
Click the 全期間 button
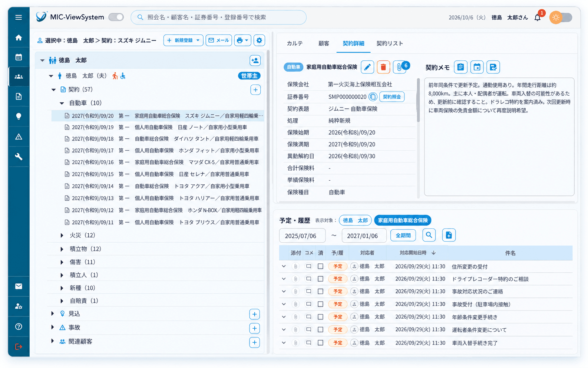pyautogui.click(x=403, y=235)
